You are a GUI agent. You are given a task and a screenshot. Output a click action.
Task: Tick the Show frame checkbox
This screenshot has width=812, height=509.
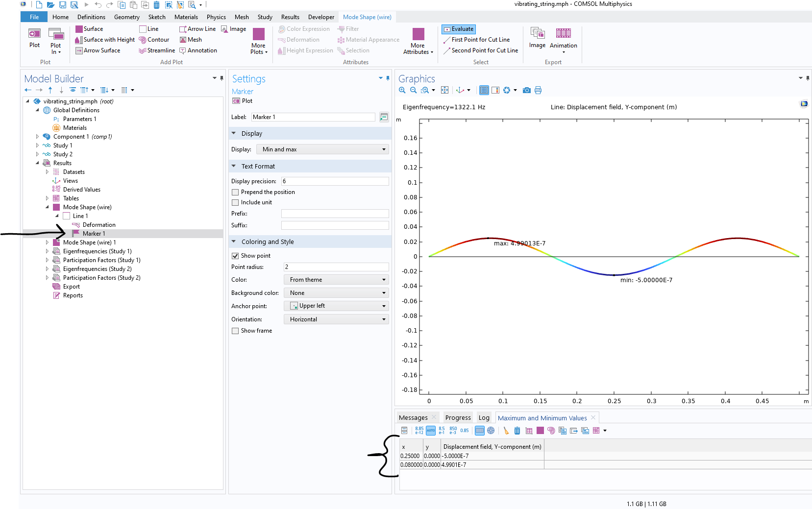(235, 331)
